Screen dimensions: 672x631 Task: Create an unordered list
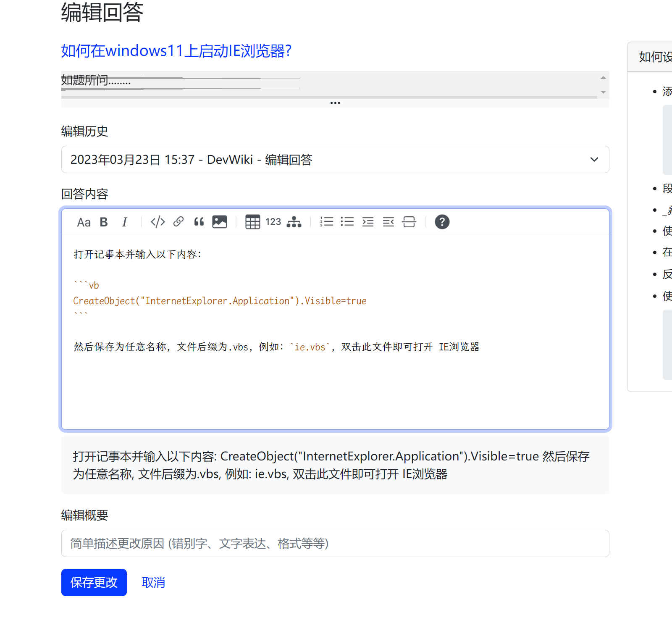point(347,222)
